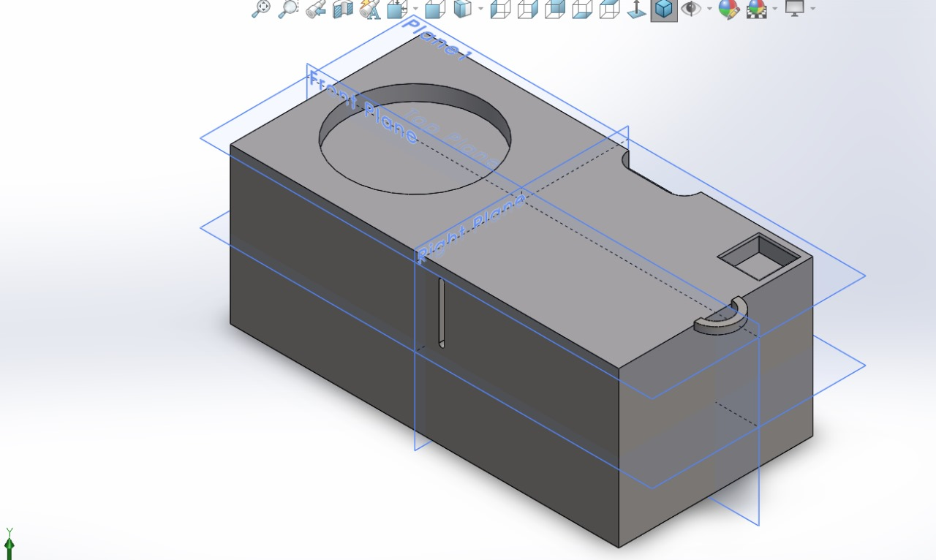Viewport: 936px width, 560px height.
Task: Open the View Orientation dropdown arrow
Action: pos(415,10)
